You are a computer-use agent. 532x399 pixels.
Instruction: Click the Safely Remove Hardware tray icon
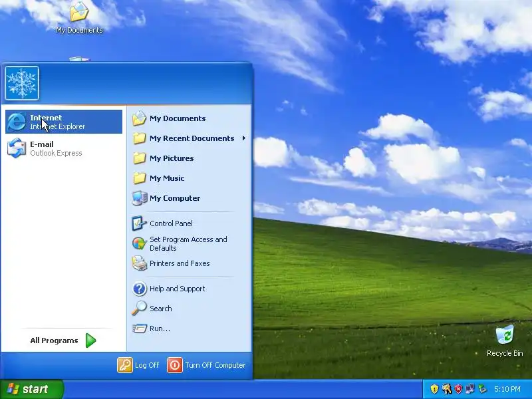pyautogui.click(x=482, y=389)
